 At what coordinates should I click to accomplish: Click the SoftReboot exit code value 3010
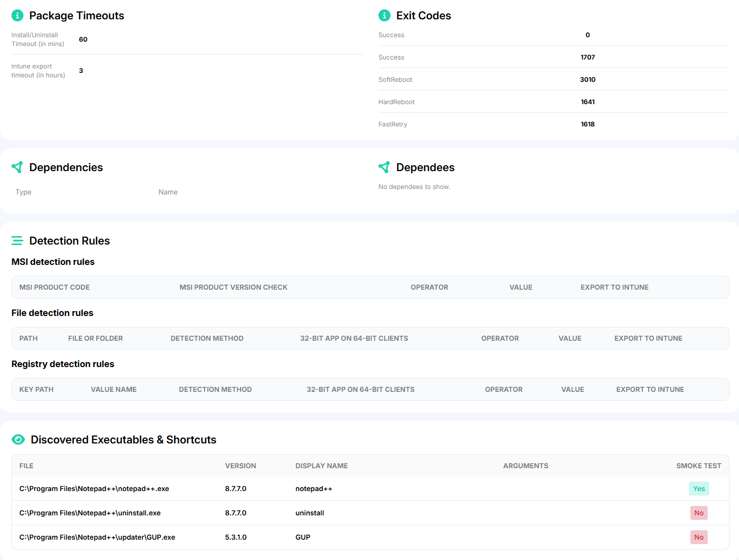click(x=588, y=79)
